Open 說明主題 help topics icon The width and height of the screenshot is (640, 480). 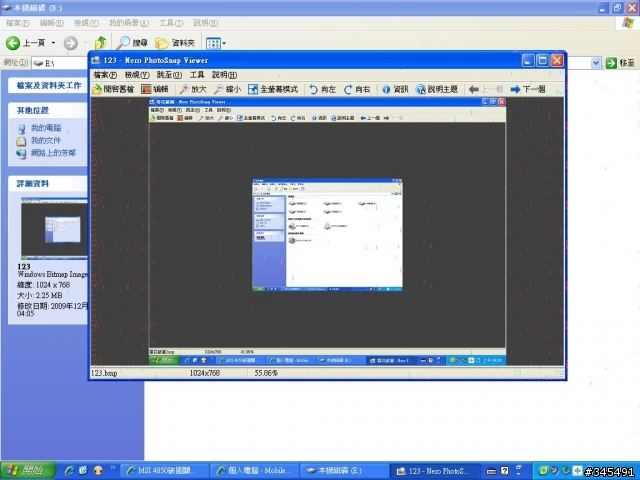point(420,89)
